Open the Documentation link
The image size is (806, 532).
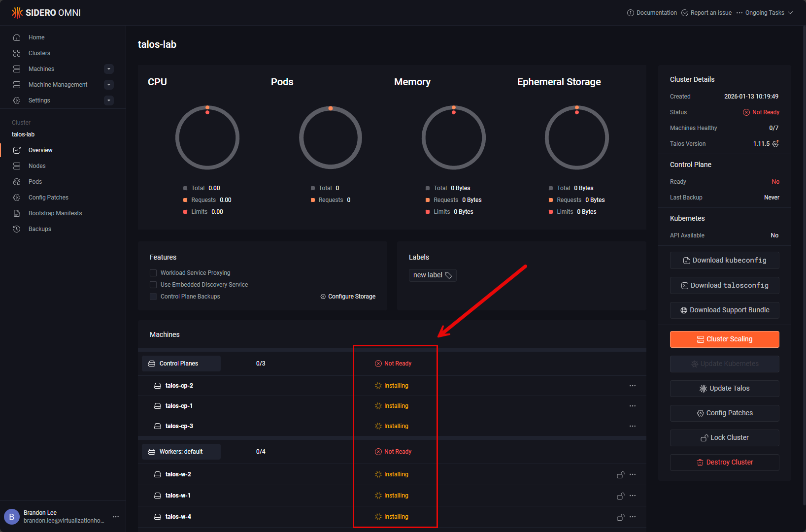(x=652, y=13)
